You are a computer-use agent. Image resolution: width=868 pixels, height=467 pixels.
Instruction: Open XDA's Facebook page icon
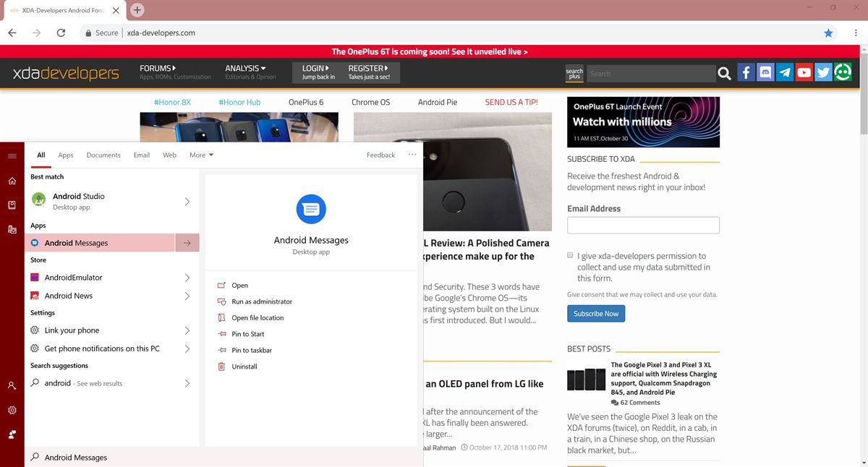[x=746, y=72]
